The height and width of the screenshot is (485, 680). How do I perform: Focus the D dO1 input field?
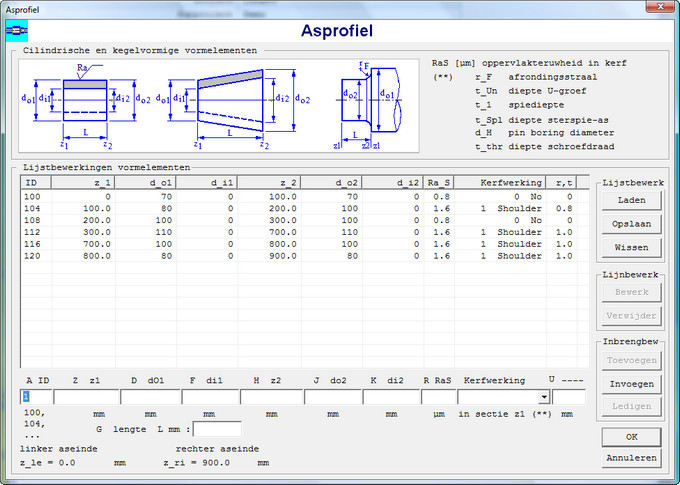pos(150,397)
